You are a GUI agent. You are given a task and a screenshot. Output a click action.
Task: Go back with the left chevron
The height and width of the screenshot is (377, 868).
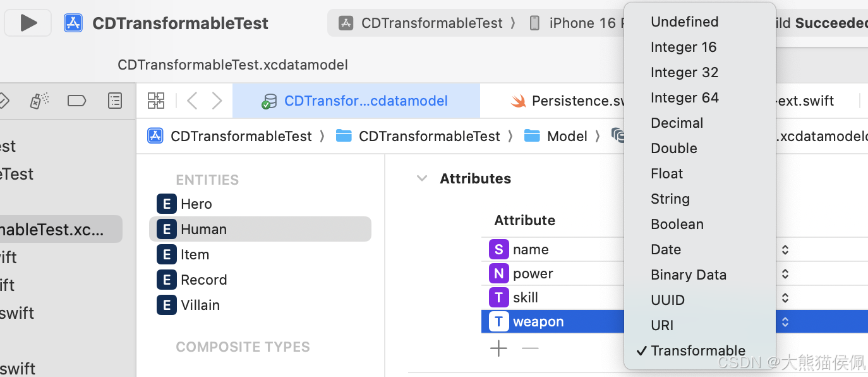[192, 101]
